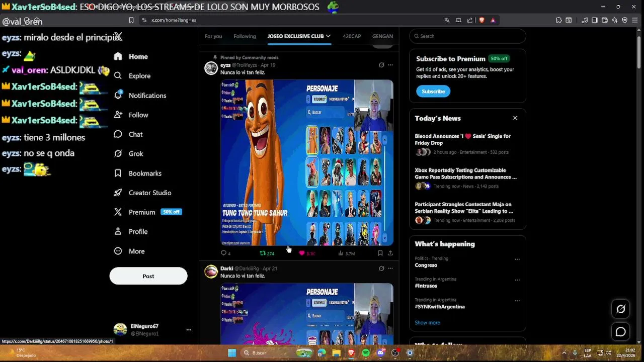
Task: Click Subscribe to Premium button
Action: [x=433, y=92]
